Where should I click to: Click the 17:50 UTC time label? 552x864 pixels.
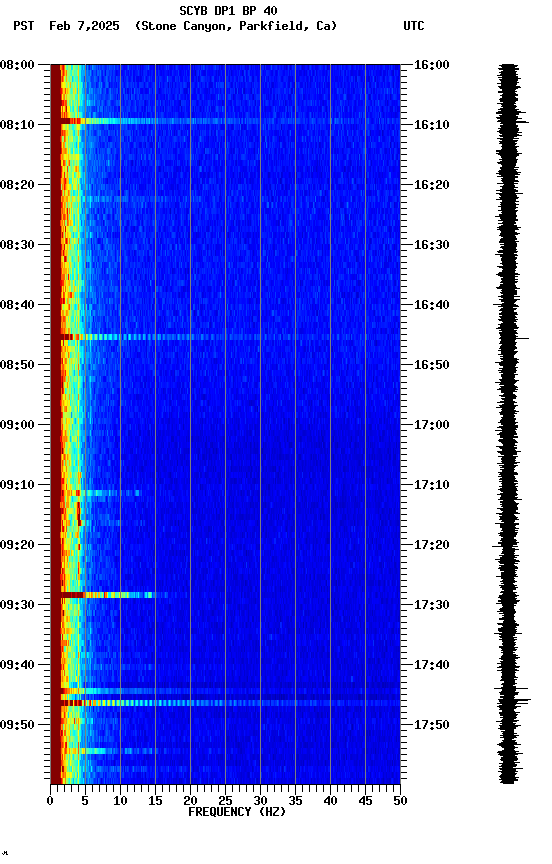coord(432,725)
